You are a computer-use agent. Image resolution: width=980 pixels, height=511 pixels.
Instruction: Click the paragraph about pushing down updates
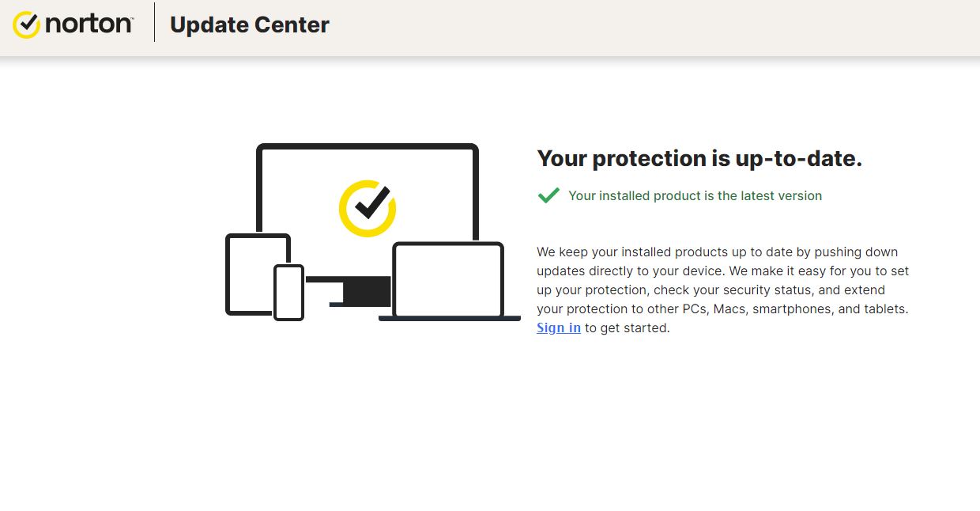point(723,290)
